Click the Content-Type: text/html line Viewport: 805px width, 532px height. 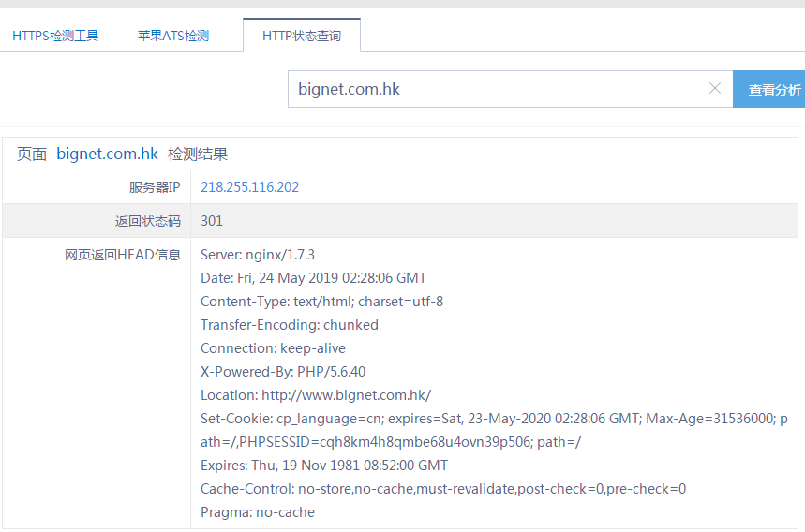[321, 302]
